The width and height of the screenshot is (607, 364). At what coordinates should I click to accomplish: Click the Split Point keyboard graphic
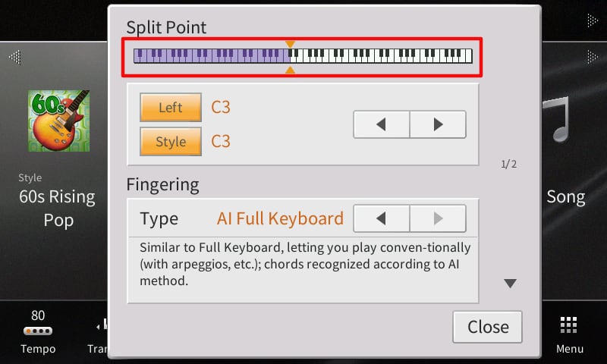coord(303,56)
